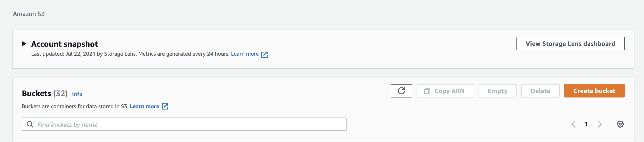Open Learn more link about buckets
The width and height of the screenshot is (644, 142).
144,106
